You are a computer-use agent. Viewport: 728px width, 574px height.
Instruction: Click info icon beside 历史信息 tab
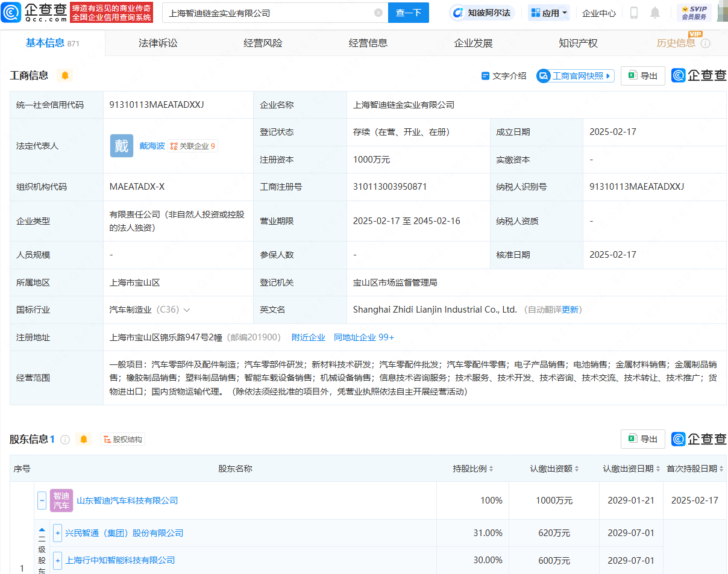(x=705, y=43)
